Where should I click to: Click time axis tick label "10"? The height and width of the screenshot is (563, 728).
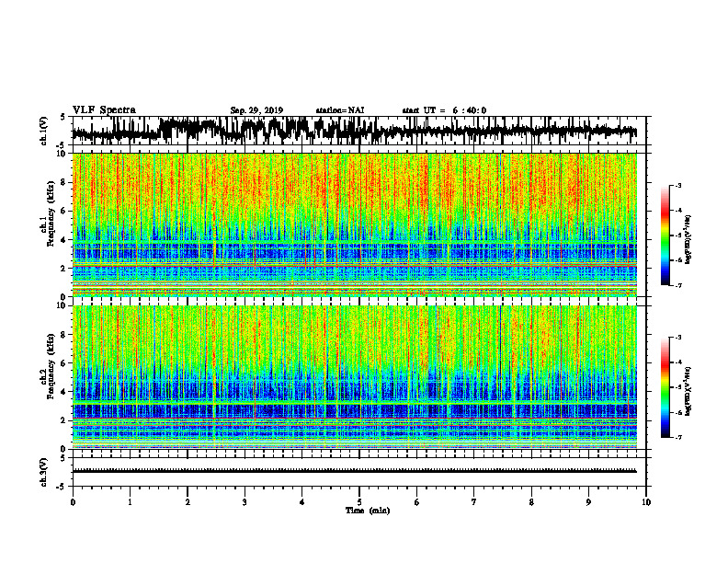(x=646, y=502)
